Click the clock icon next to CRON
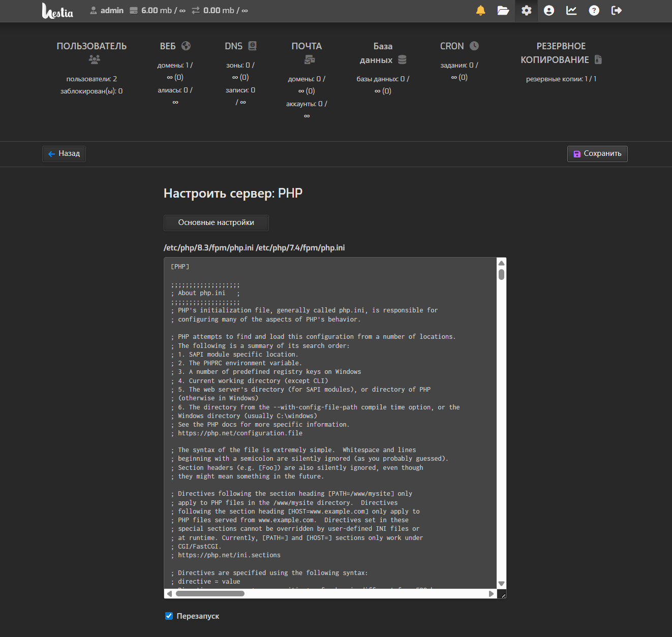Image resolution: width=672 pixels, height=637 pixels. click(474, 46)
